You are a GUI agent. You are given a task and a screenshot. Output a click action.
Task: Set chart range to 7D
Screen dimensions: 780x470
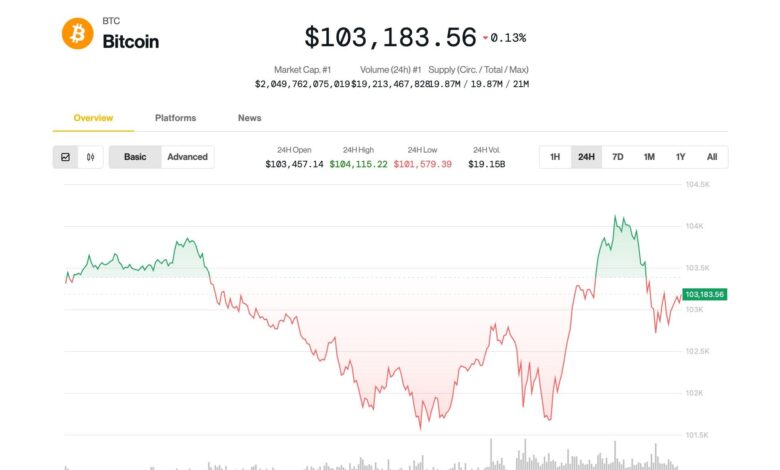(x=618, y=157)
